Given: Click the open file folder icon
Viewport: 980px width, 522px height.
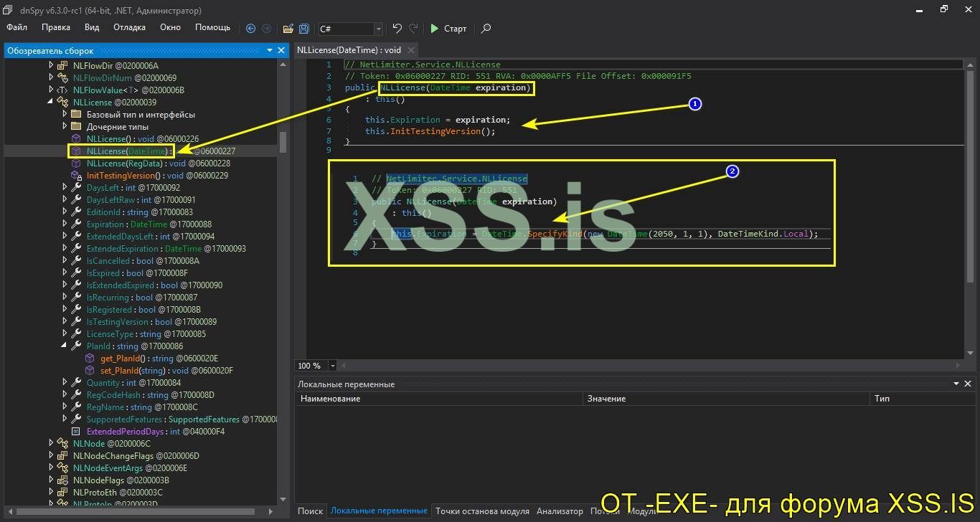Looking at the screenshot, I should tap(288, 29).
